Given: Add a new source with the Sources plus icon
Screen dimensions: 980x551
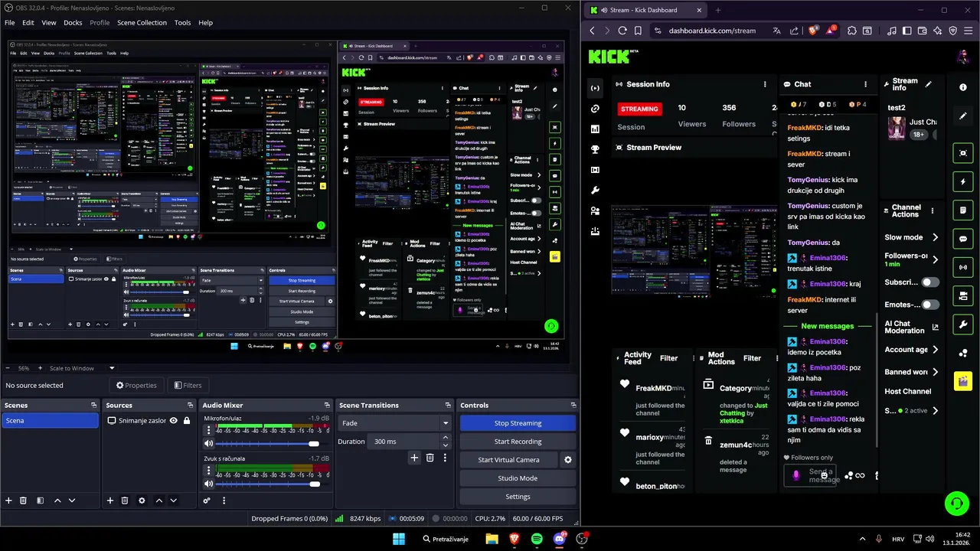Looking at the screenshot, I should pyautogui.click(x=110, y=500).
